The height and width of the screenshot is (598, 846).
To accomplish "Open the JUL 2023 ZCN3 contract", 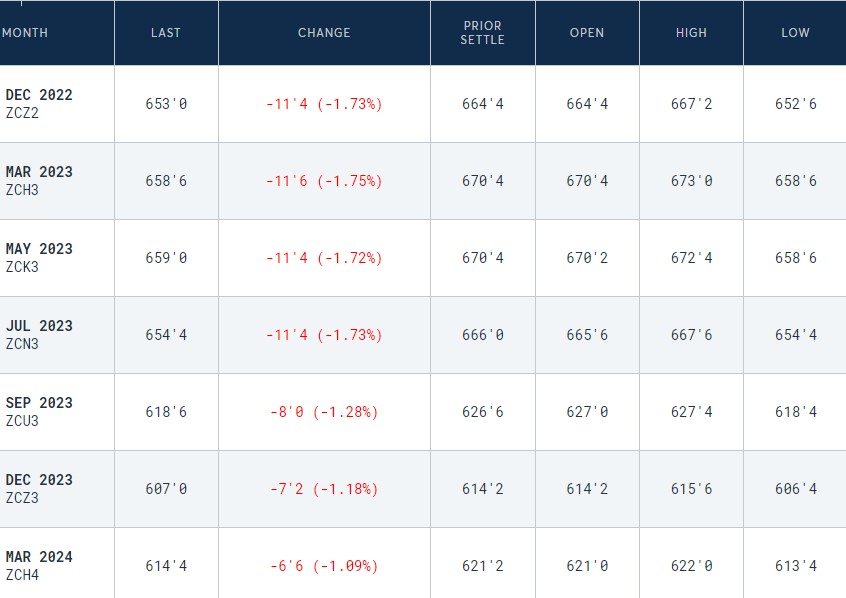I will [x=39, y=335].
